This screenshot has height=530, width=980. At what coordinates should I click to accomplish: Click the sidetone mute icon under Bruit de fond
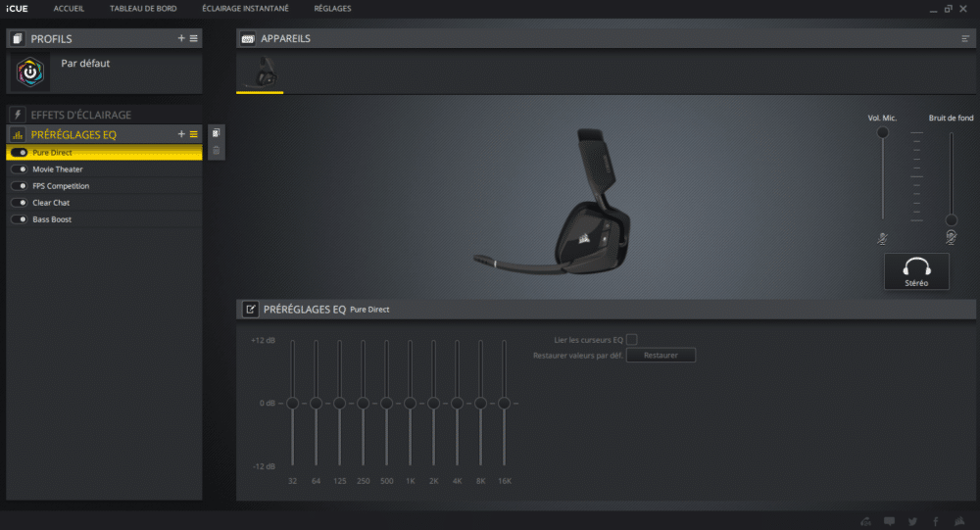coord(951,238)
